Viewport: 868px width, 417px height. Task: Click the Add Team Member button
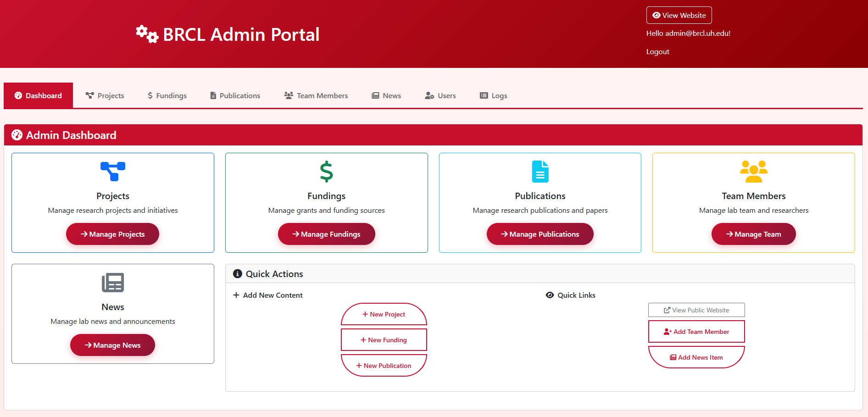[696, 332]
